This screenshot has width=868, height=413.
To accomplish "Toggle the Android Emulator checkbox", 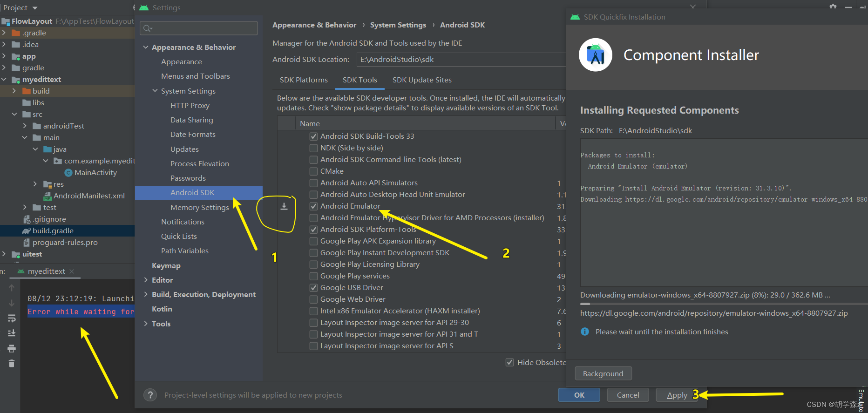I will (314, 206).
